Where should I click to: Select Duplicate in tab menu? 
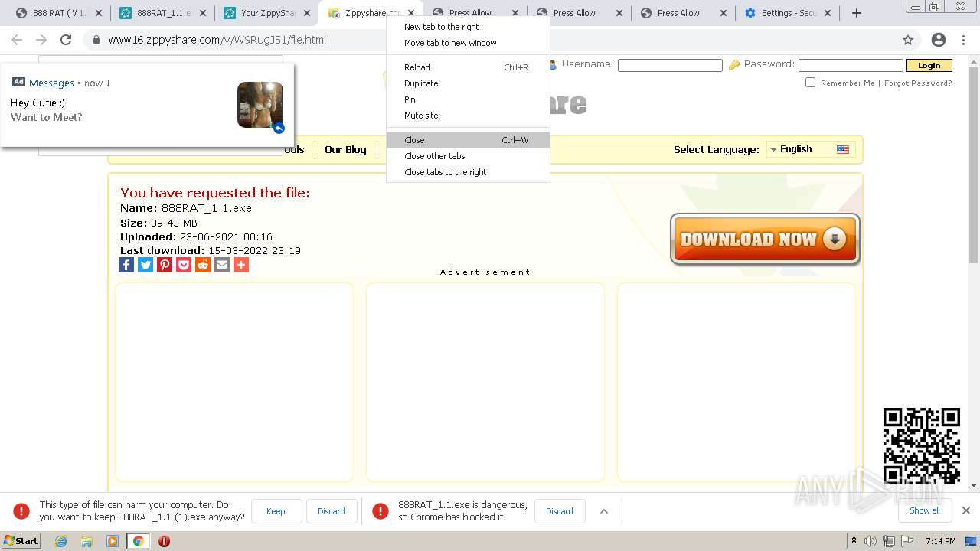pyautogui.click(x=468, y=83)
